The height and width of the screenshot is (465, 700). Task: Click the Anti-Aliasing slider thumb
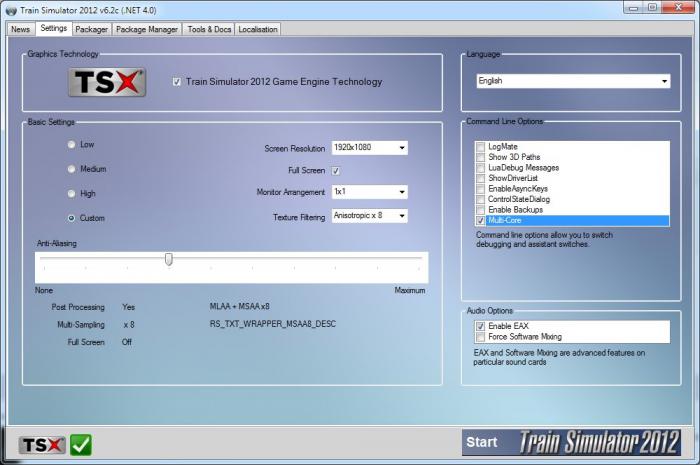[169, 259]
